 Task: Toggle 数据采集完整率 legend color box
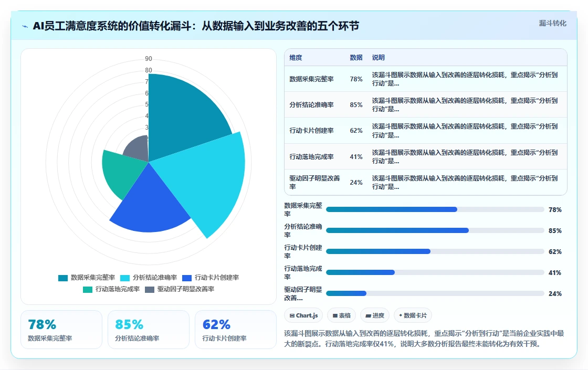[x=63, y=278]
